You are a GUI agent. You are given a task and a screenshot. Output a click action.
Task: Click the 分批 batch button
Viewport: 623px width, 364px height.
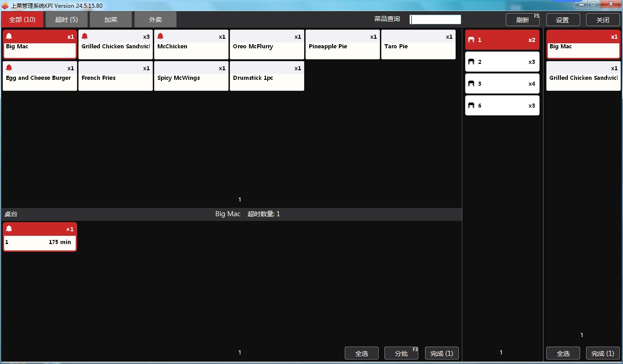(401, 354)
